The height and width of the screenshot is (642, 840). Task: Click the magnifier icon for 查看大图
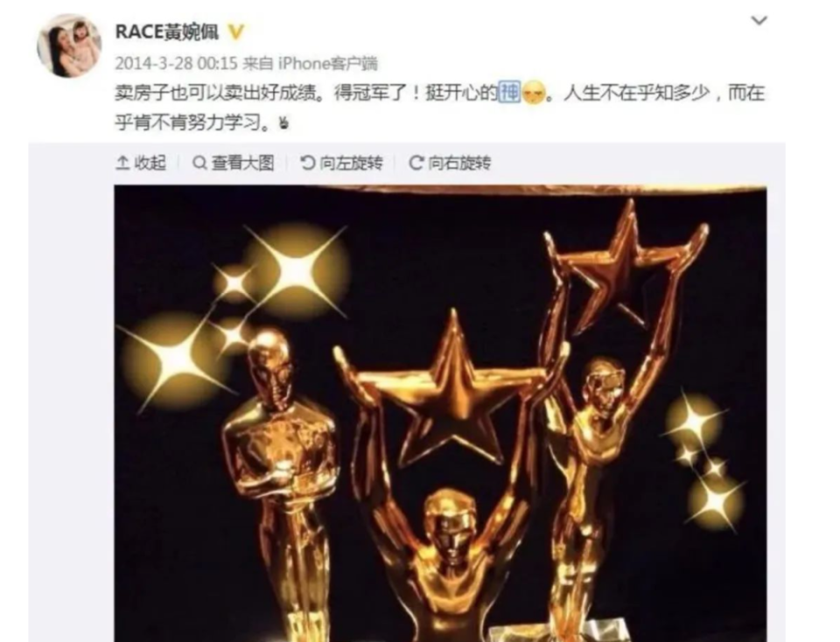click(199, 163)
